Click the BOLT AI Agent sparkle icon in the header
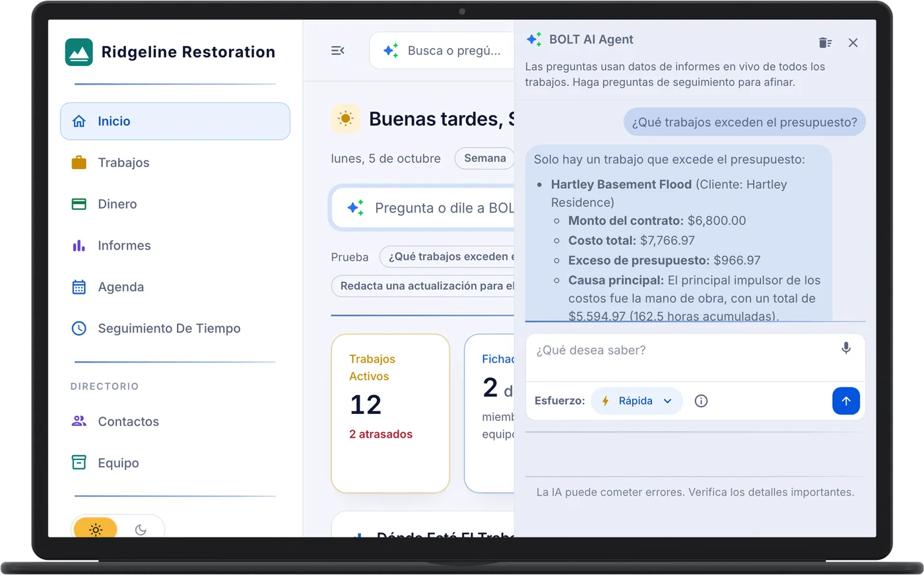This screenshot has width=924, height=575. (x=534, y=40)
